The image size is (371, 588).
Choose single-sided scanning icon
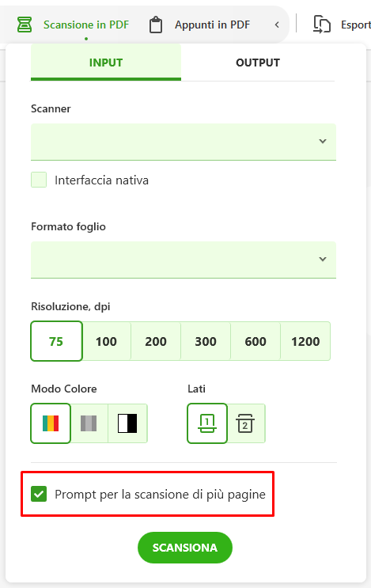[207, 423]
